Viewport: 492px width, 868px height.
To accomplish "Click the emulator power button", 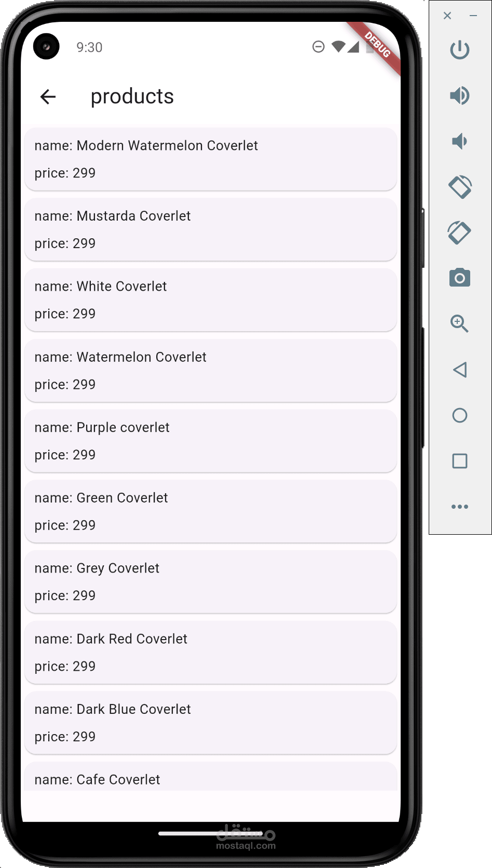I will 460,50.
